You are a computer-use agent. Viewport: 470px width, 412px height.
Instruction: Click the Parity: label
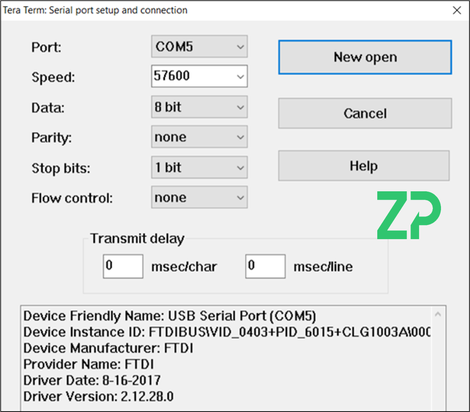click(x=52, y=138)
